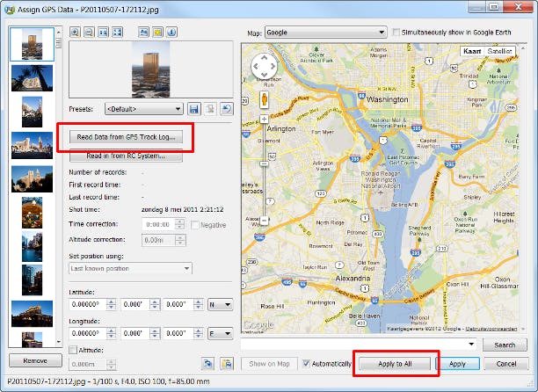Select the palm trees thumbnail

tap(32, 78)
